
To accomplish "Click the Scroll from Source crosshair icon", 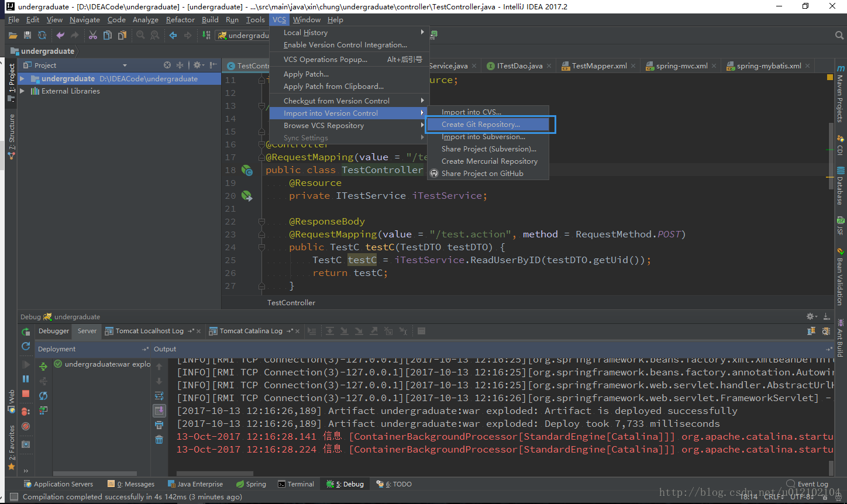I will coord(167,65).
